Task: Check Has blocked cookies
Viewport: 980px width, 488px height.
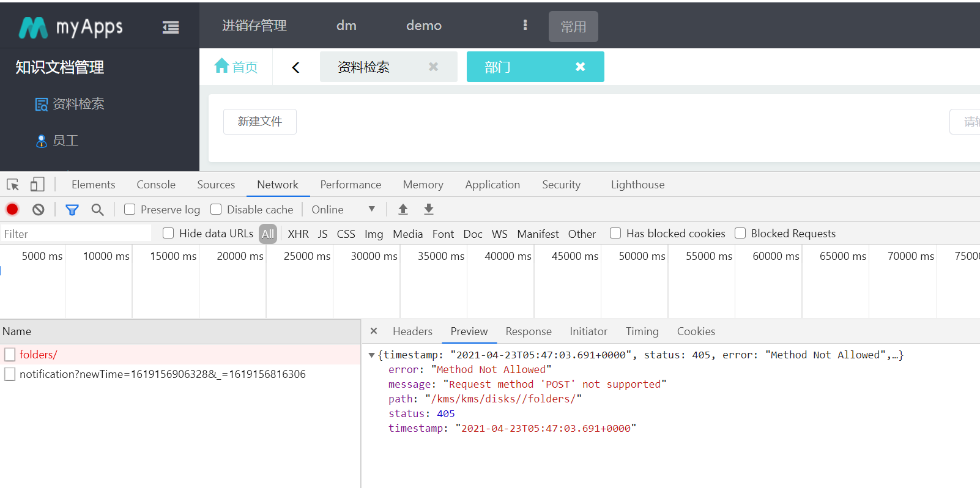Action: click(x=615, y=233)
